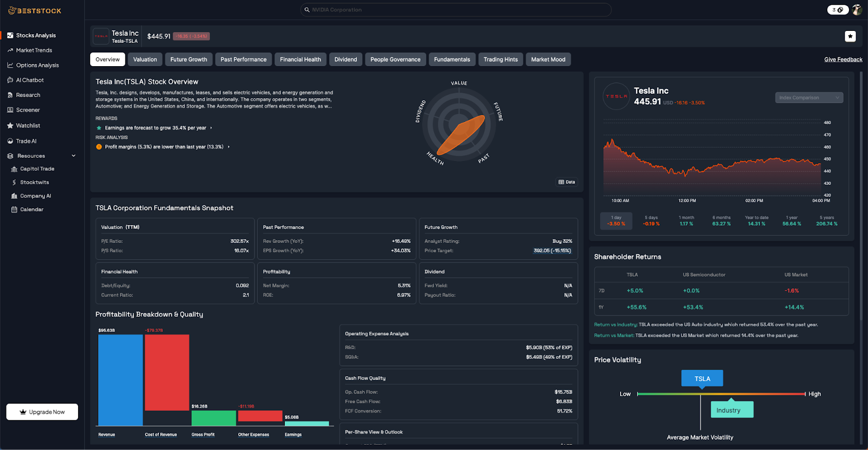Open the Calendar sidebar item
Viewport: 868px width, 450px height.
coord(31,210)
